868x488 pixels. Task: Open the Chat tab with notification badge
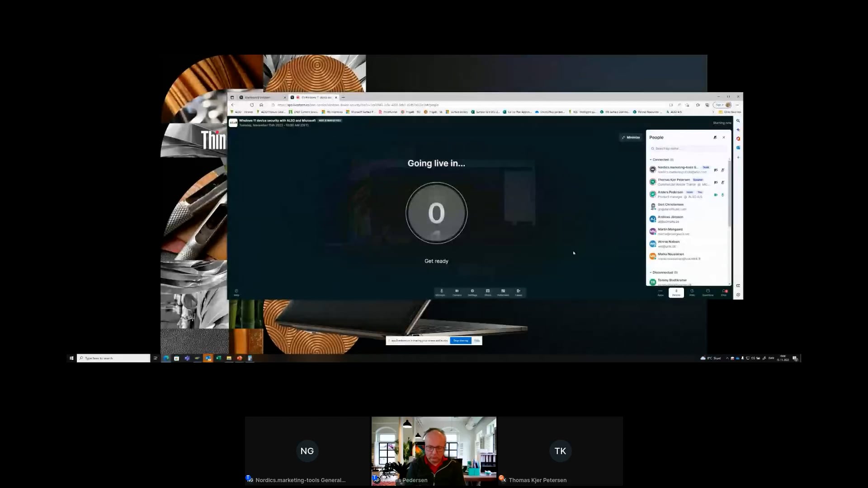(724, 292)
